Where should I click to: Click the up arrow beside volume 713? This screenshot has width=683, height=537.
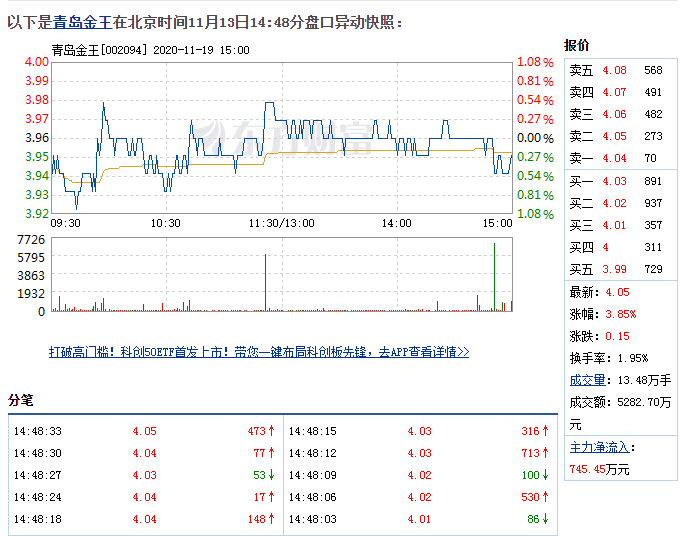click(545, 454)
